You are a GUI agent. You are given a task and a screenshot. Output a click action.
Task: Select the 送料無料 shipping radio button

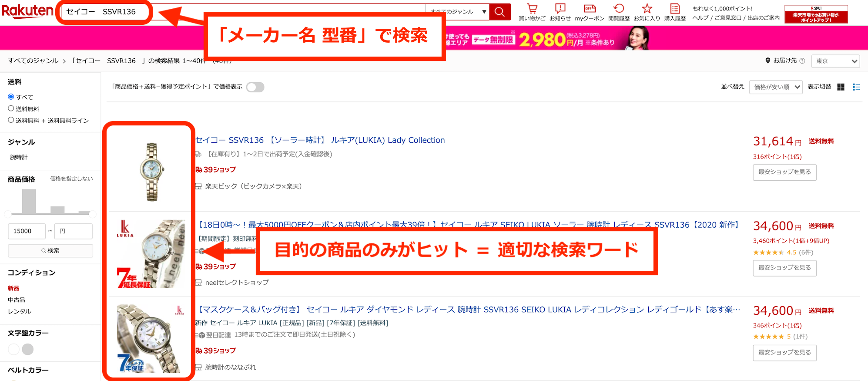click(11, 108)
